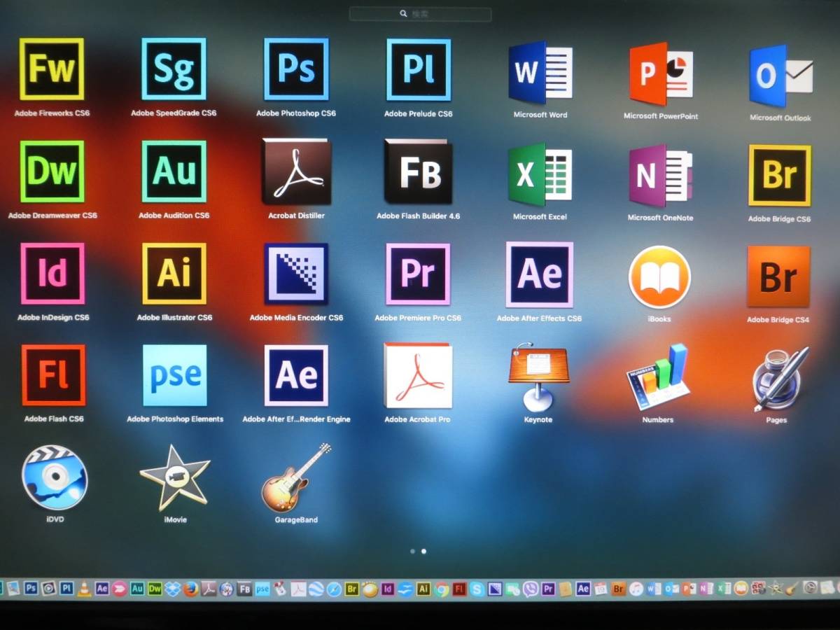Screen dimensions: 840x630
Task: Open Adobe Bridge CS4 in Launchpad grid
Action: [778, 276]
